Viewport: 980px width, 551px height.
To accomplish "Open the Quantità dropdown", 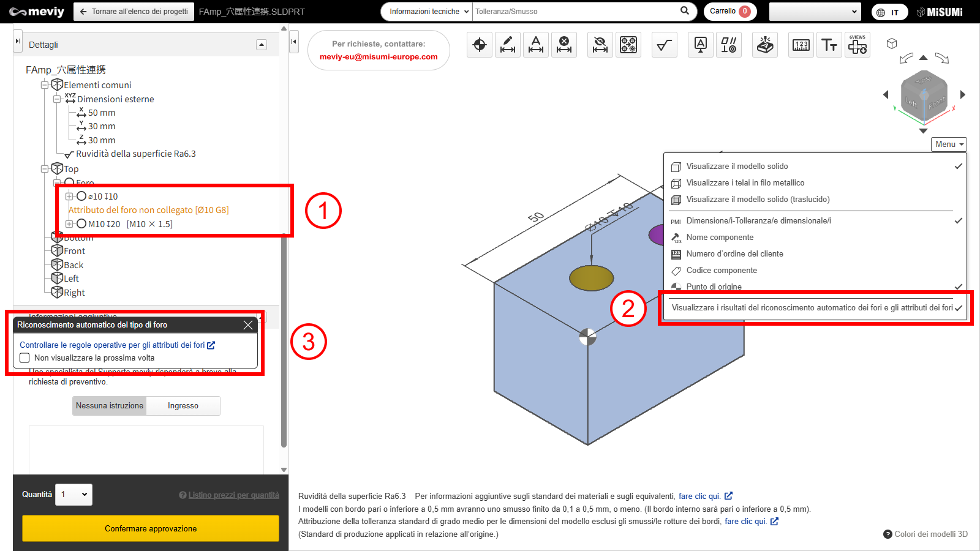I will tap(73, 495).
